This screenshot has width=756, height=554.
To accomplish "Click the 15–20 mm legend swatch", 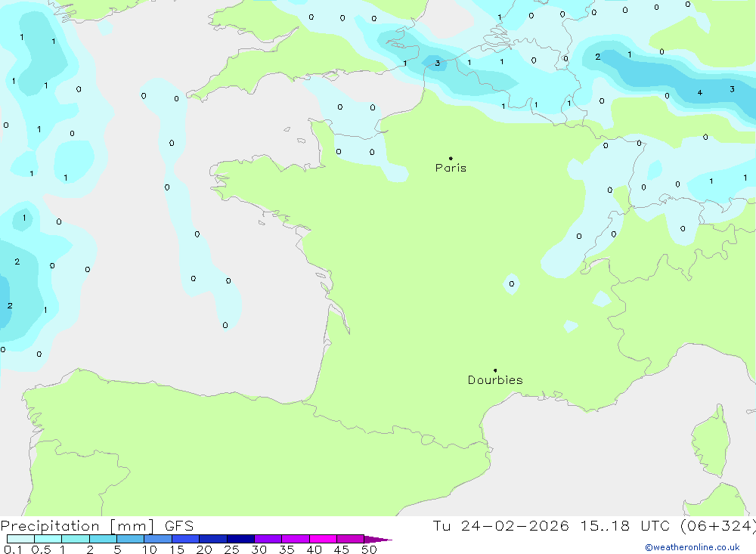I will point(186,539).
